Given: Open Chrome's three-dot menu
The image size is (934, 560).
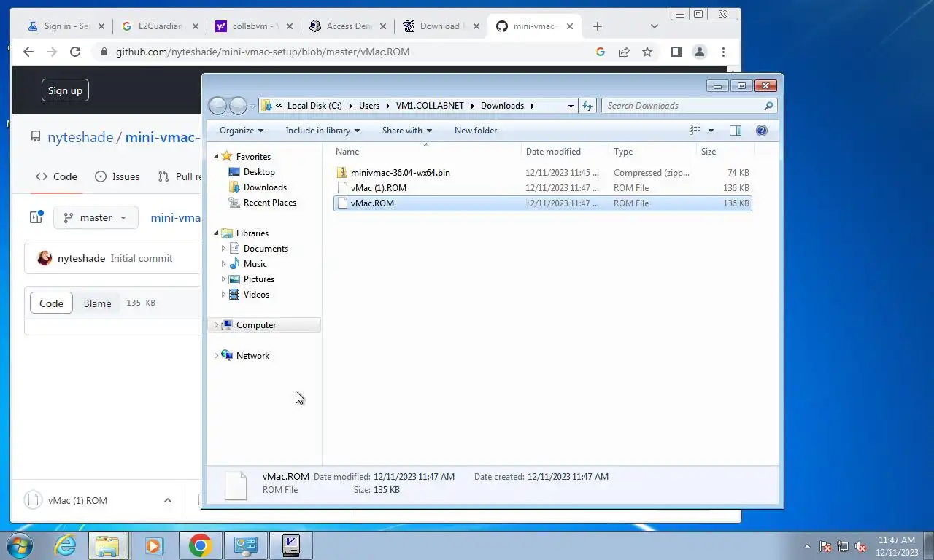Looking at the screenshot, I should (x=723, y=52).
